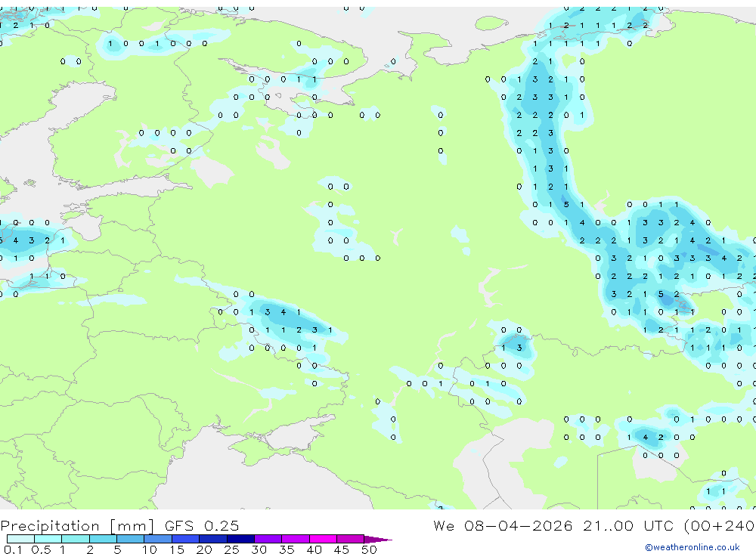Click the 'Precipitation [mm]' title text
The image size is (756, 554).
(77, 526)
